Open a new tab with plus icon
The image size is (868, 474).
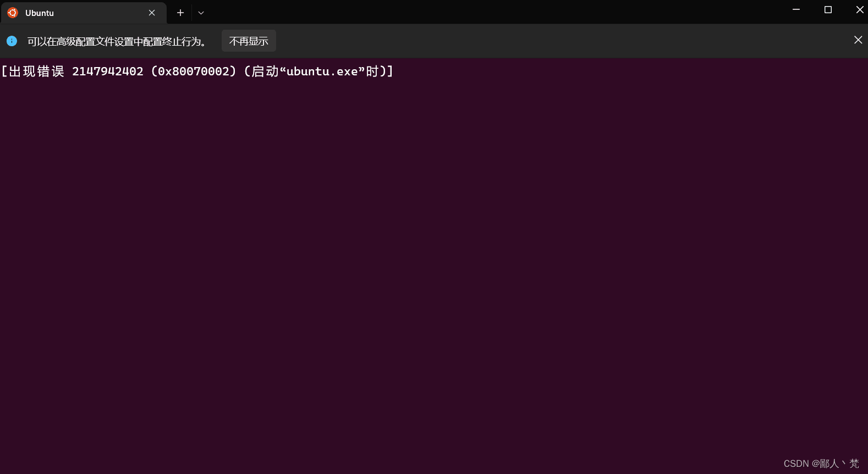(x=180, y=13)
